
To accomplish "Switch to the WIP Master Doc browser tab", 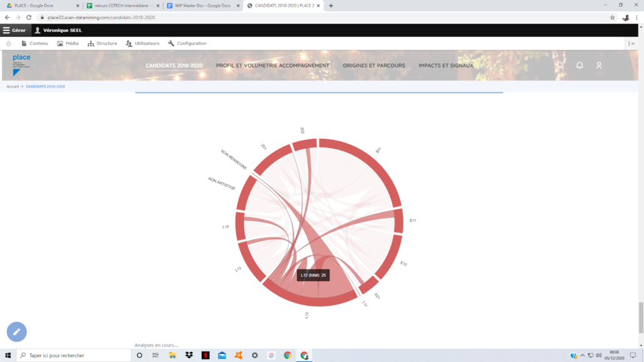I will 199,6.
